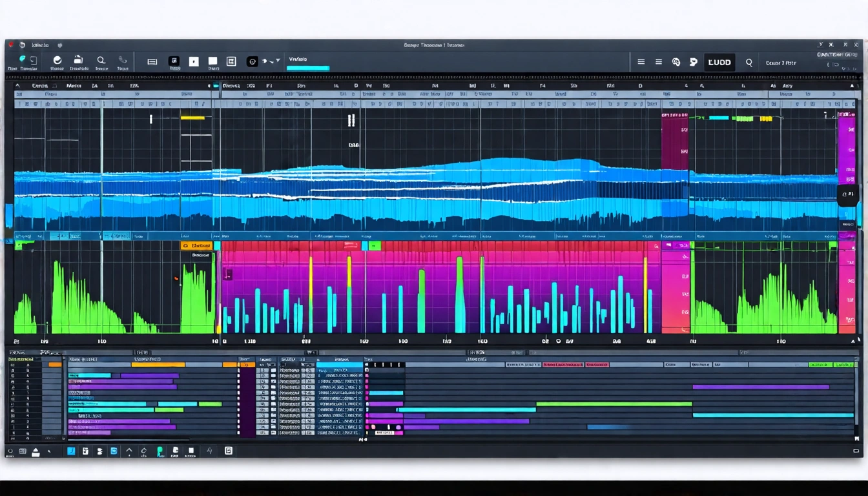This screenshot has width=868, height=496.
Task: Click the boxed 6 icon in bottom bar
Action: [x=228, y=451]
